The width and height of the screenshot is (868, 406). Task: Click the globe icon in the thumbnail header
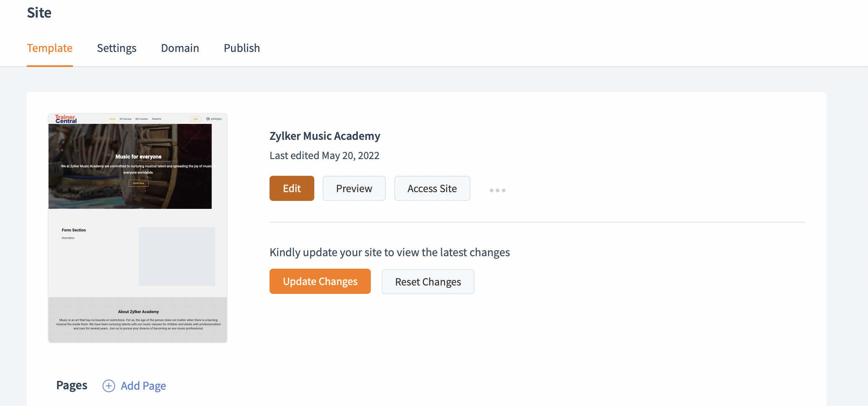pyautogui.click(x=208, y=119)
